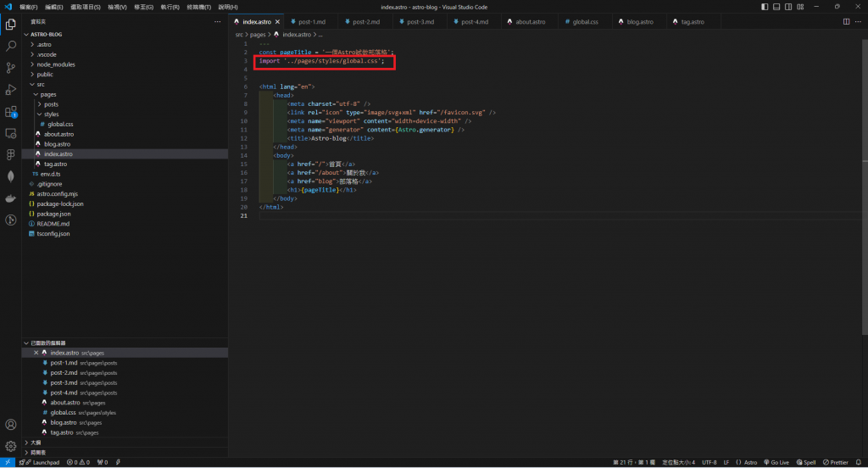868x468 pixels.
Task: Click Spell checker status item
Action: [806, 462]
